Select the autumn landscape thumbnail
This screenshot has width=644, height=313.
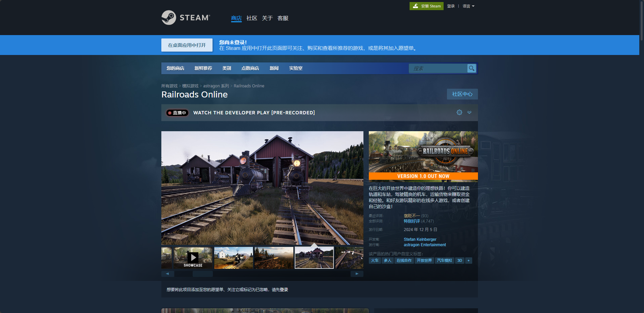pos(274,258)
